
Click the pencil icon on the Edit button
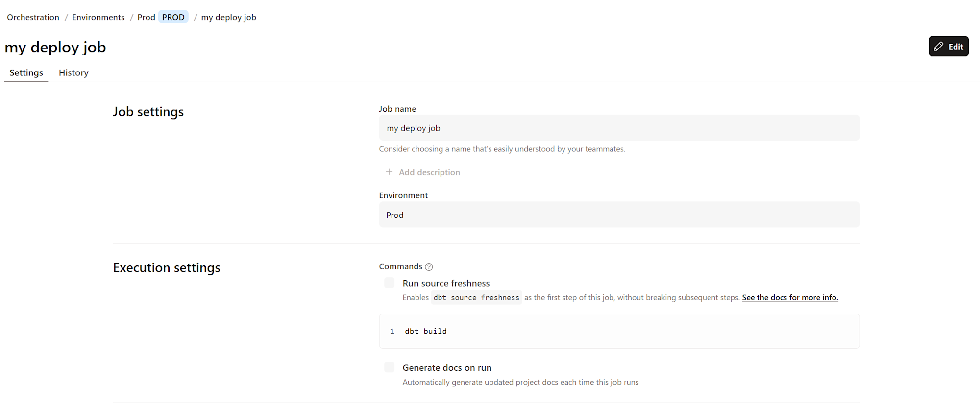(938, 47)
